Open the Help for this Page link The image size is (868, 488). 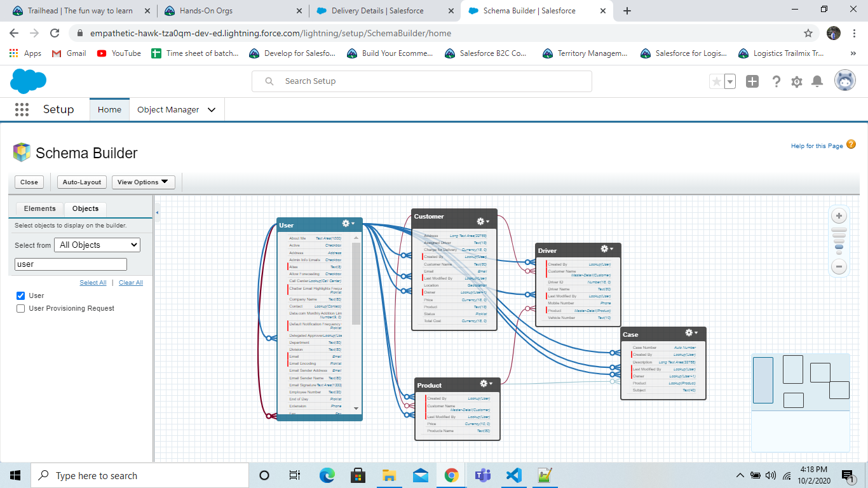(817, 146)
